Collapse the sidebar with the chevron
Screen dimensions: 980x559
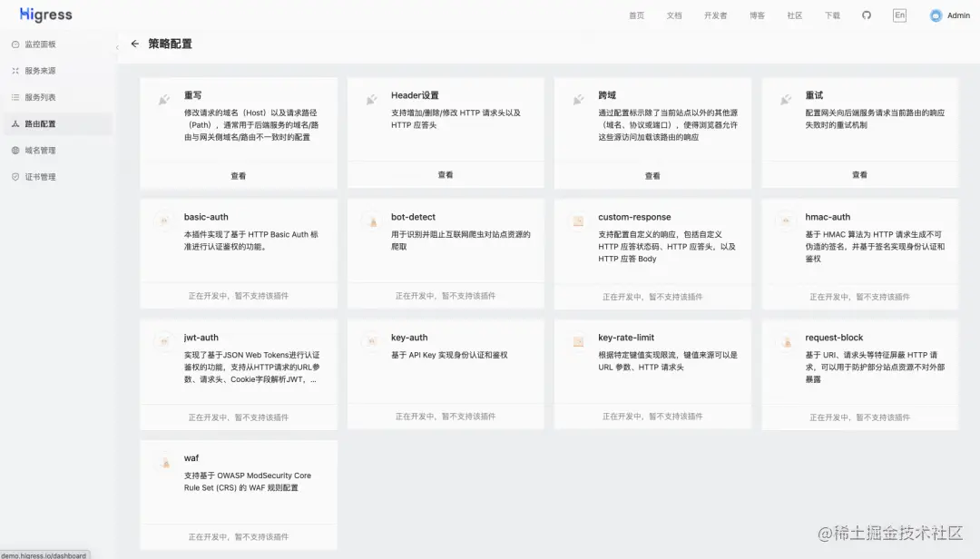click(x=117, y=47)
